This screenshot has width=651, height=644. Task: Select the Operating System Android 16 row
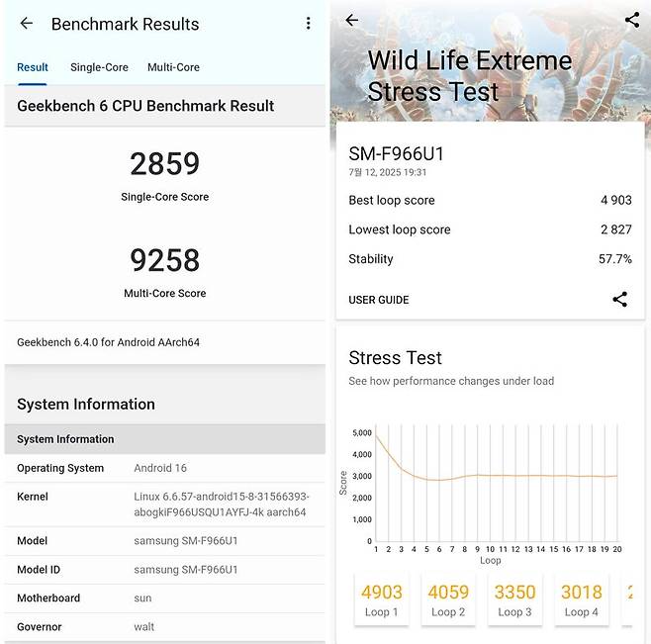point(164,468)
